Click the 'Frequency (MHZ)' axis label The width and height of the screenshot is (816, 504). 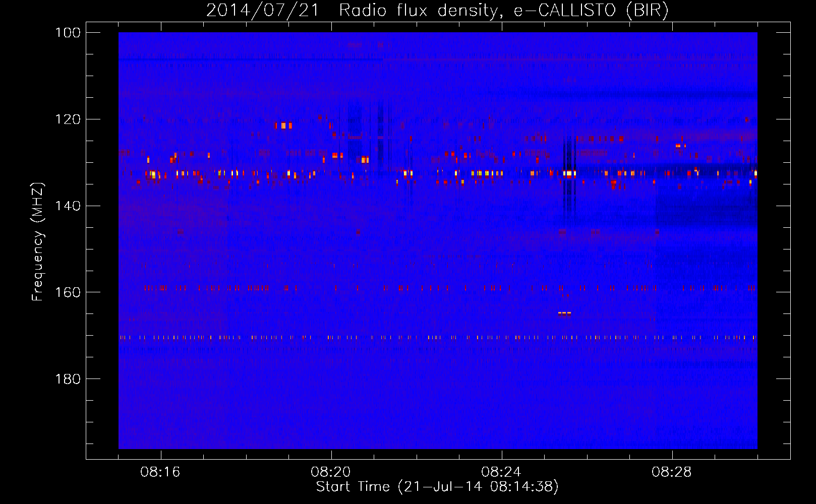coord(38,241)
